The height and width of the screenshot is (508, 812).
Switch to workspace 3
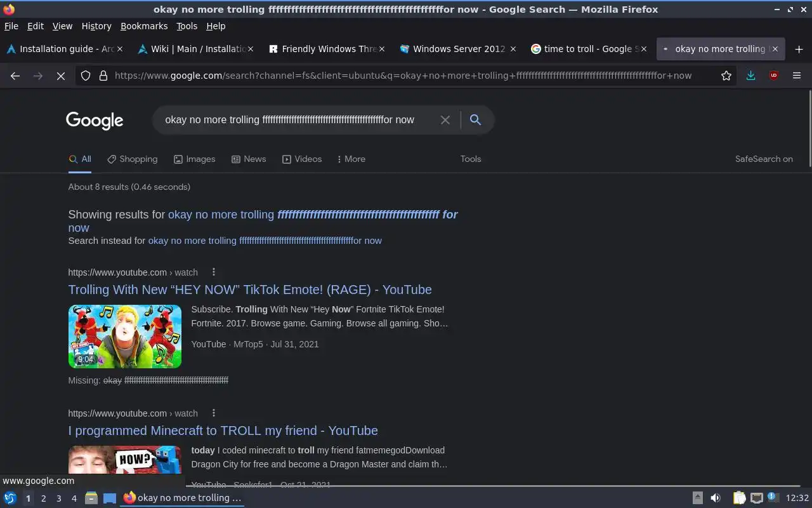pos(58,498)
